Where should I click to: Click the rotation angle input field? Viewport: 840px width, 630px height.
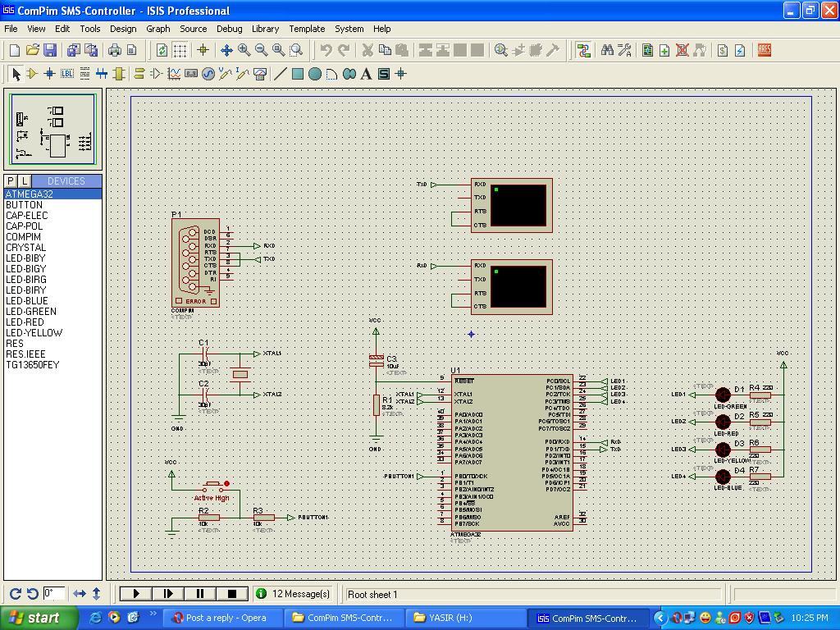(x=54, y=593)
